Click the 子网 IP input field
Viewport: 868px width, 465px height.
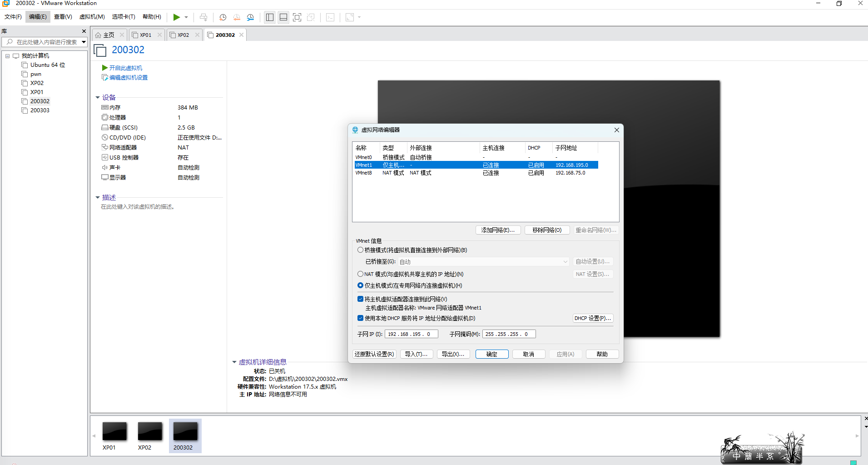(412, 334)
